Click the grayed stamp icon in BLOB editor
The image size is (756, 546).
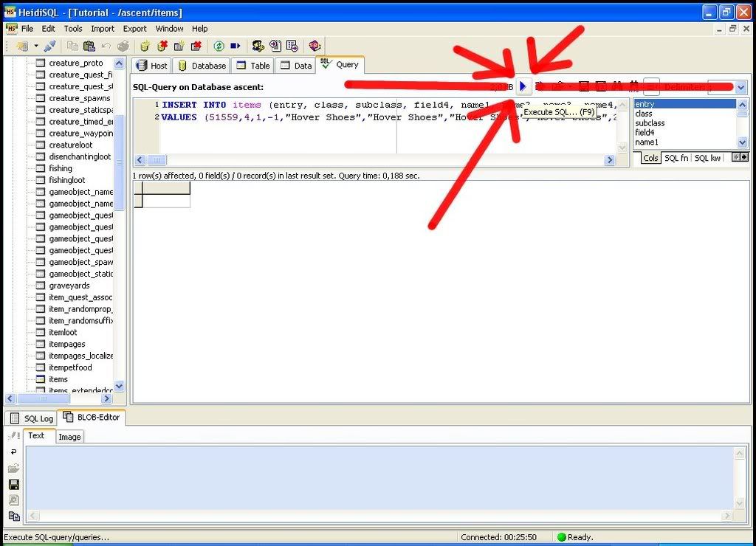click(14, 500)
